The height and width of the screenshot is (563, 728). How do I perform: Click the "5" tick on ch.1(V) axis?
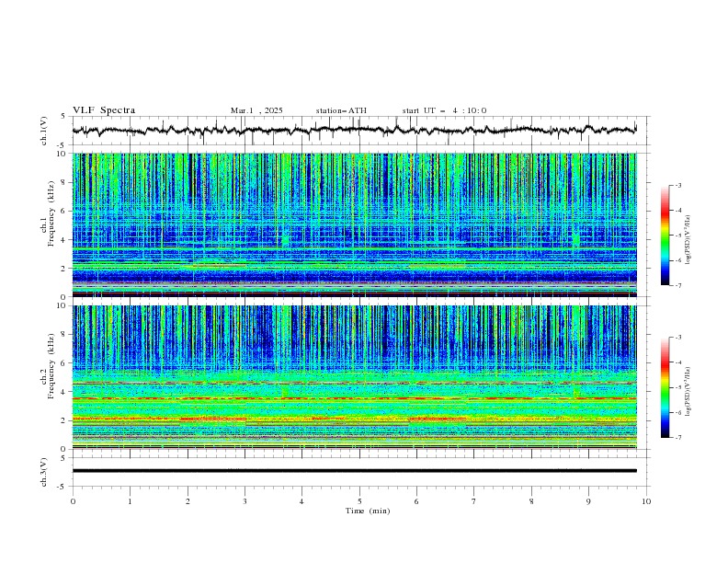pos(63,117)
